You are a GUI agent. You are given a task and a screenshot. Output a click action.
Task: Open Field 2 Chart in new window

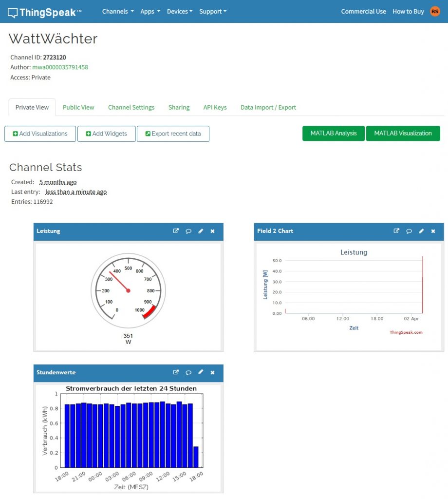coord(396,231)
